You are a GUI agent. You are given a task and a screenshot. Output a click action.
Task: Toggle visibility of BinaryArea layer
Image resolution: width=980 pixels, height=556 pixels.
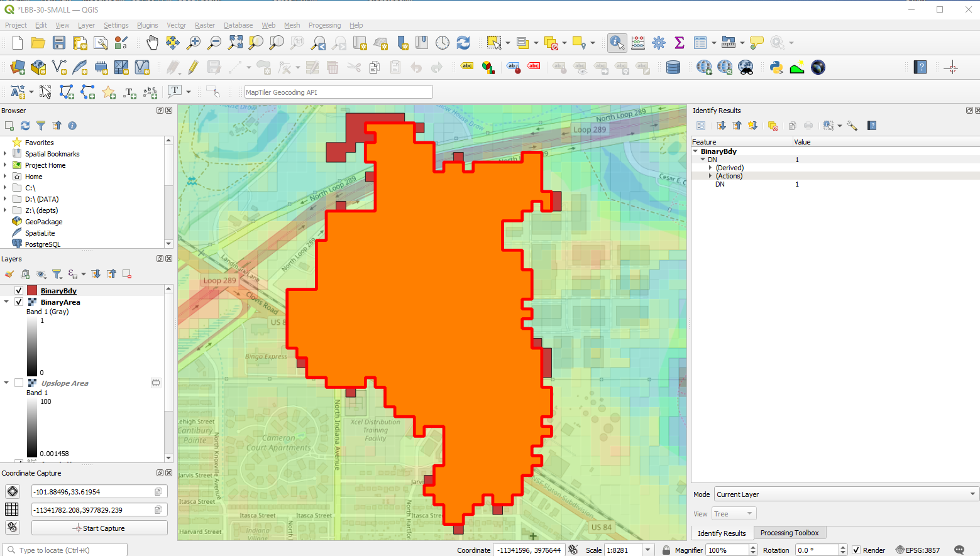[x=19, y=302]
